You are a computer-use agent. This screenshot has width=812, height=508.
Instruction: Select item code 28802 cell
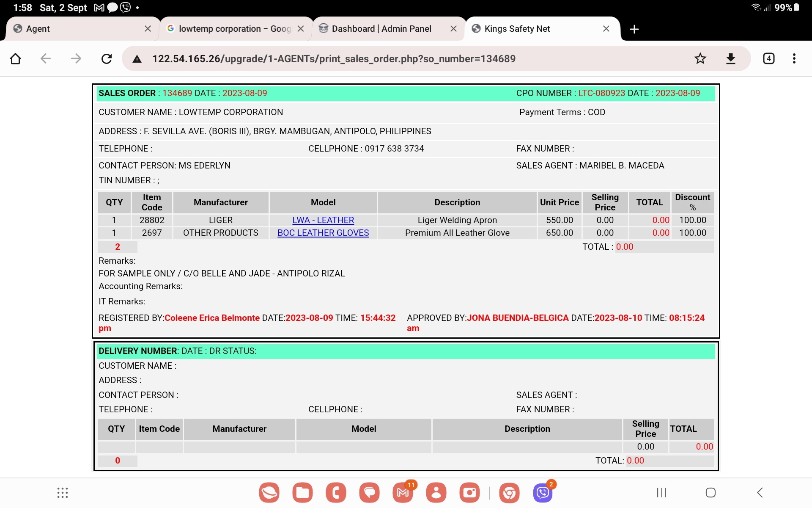[x=152, y=220]
